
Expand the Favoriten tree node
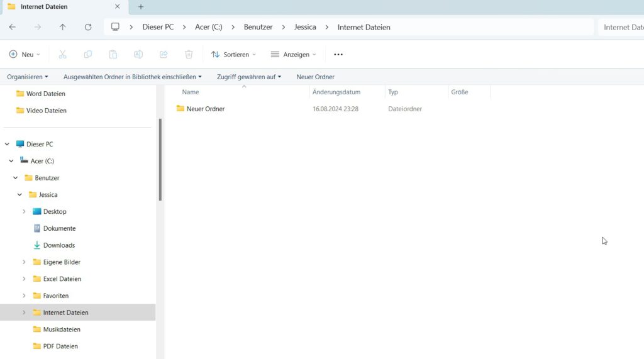tap(24, 295)
